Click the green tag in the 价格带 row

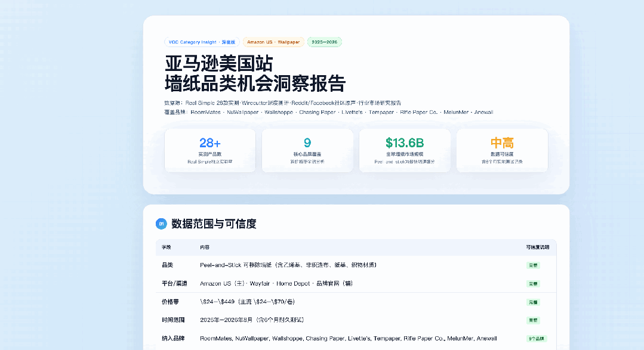tap(533, 302)
